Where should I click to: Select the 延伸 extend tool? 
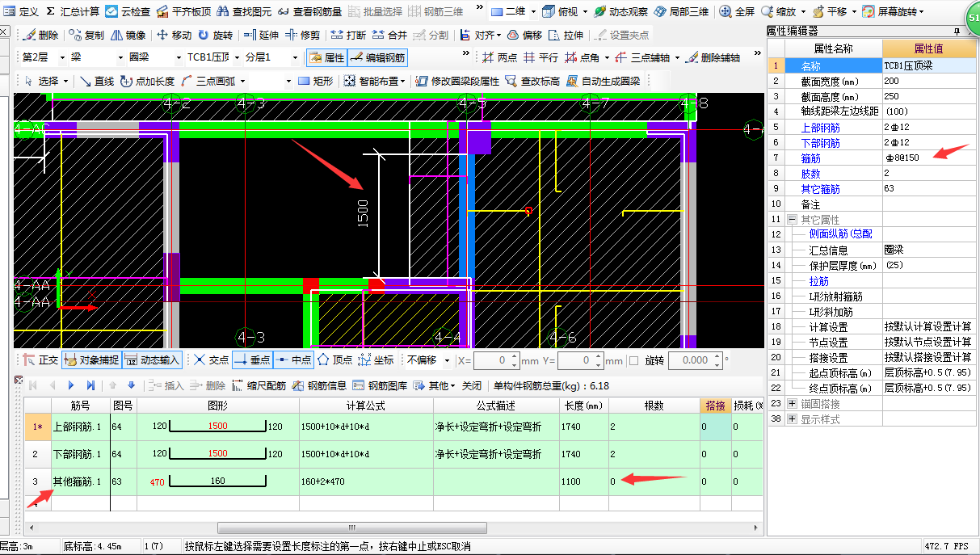(x=260, y=35)
